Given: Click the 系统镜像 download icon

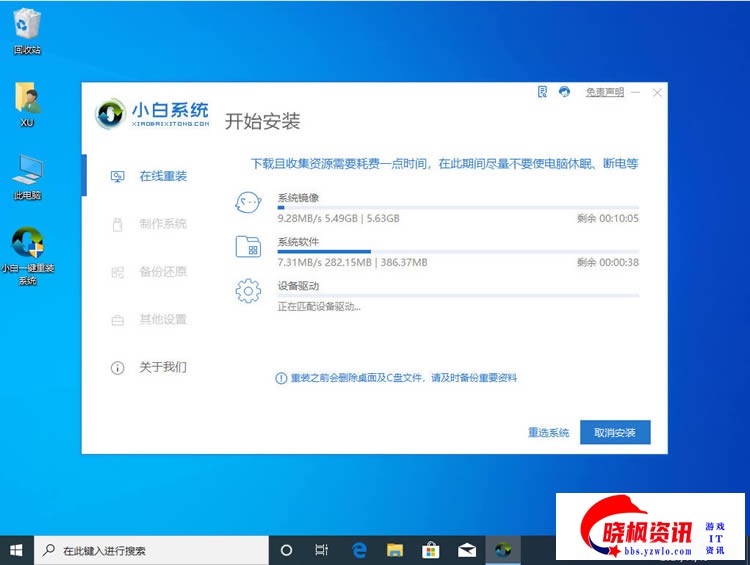Looking at the screenshot, I should [247, 204].
